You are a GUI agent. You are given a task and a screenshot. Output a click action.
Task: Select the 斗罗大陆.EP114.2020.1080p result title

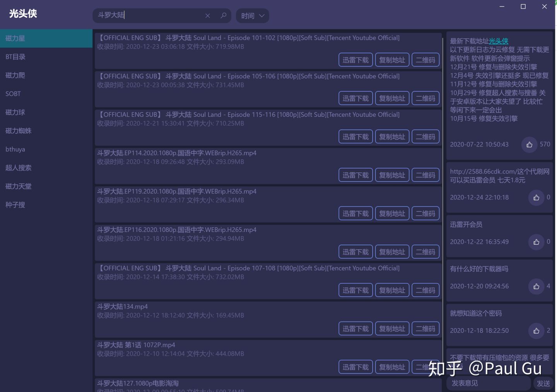click(177, 153)
